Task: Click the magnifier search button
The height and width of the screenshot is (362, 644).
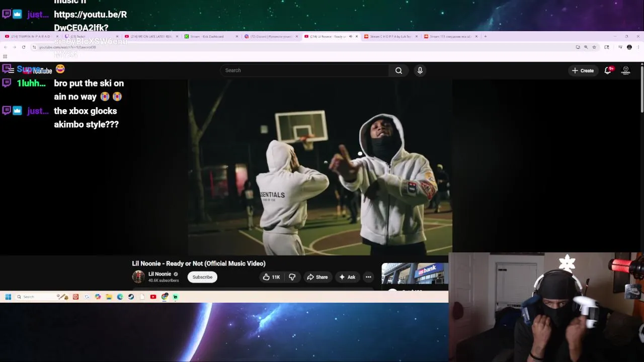Action: 398,70
